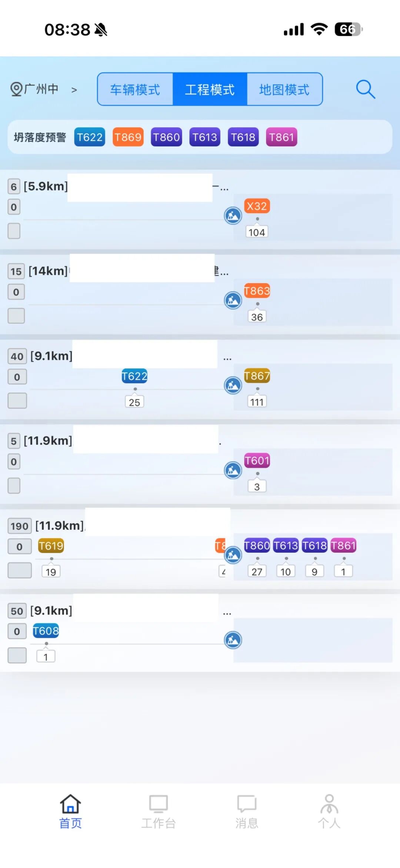The width and height of the screenshot is (400, 868).
Task: Expand truncated title of the 15 [14km] row
Action: click(x=221, y=272)
